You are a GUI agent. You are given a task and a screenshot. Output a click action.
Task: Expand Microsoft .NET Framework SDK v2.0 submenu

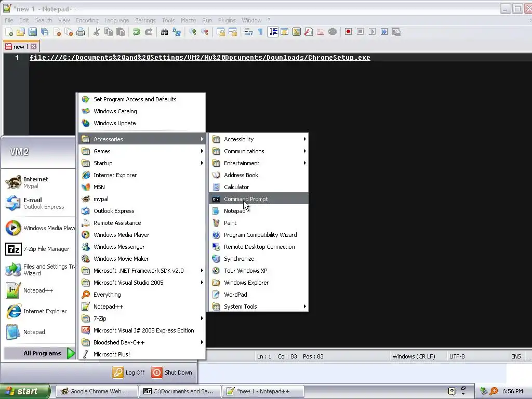point(142,270)
